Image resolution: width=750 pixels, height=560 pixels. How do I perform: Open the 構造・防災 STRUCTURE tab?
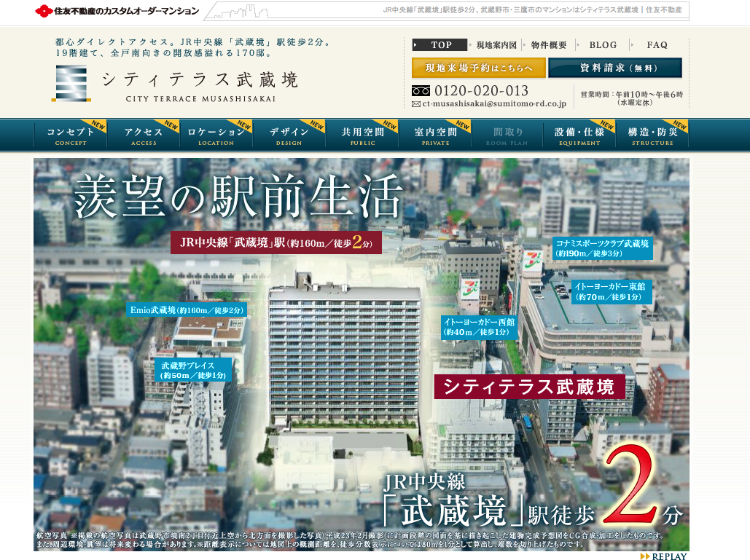point(652,135)
